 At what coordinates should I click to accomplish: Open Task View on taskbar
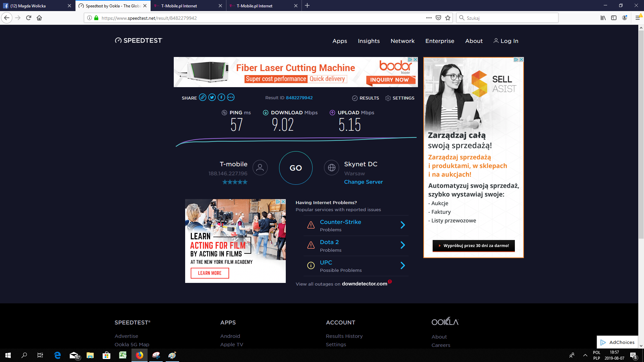click(x=40, y=355)
